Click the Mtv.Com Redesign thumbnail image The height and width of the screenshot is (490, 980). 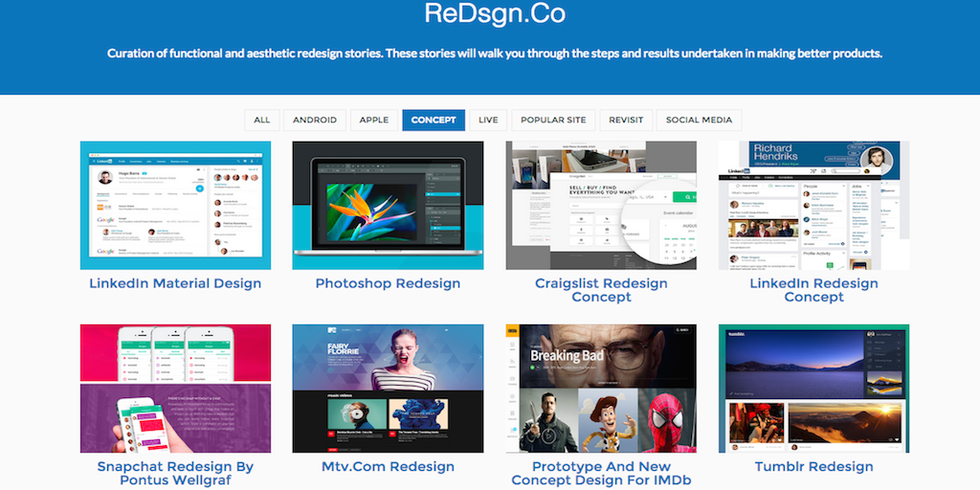point(388,389)
